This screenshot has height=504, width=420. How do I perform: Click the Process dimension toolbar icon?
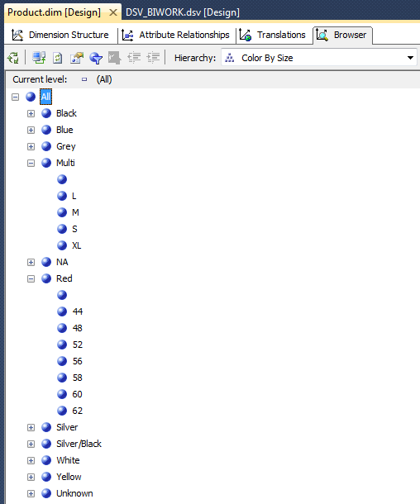coord(39,58)
